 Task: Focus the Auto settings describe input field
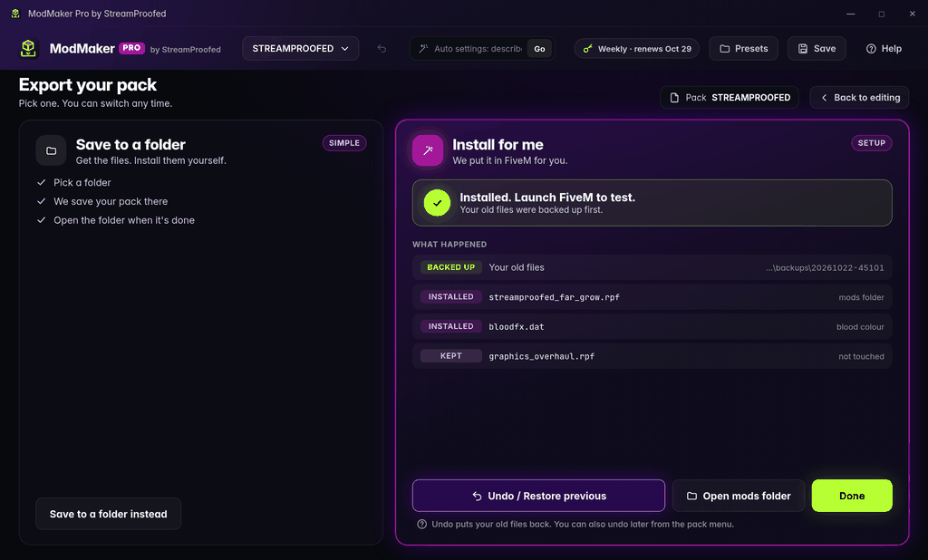click(478, 49)
